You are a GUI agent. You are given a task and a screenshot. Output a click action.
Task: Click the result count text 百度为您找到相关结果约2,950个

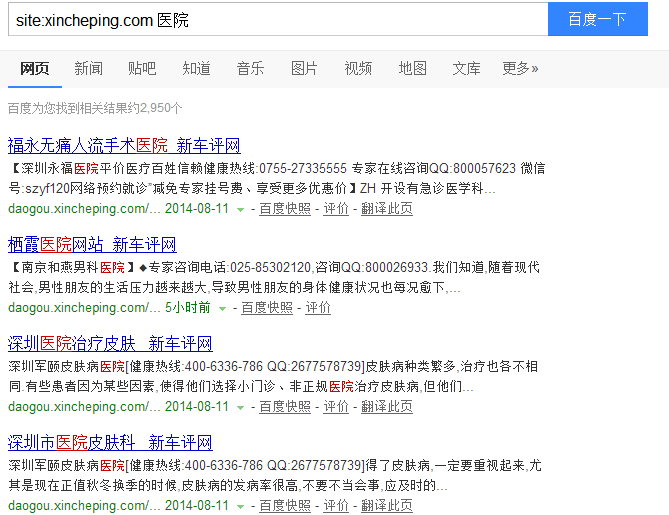click(95, 108)
